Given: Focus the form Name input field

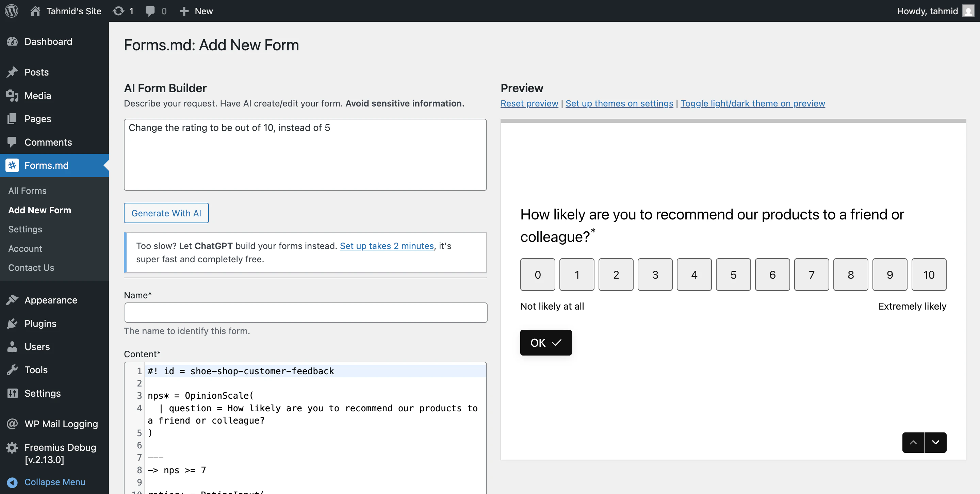Looking at the screenshot, I should tap(306, 313).
